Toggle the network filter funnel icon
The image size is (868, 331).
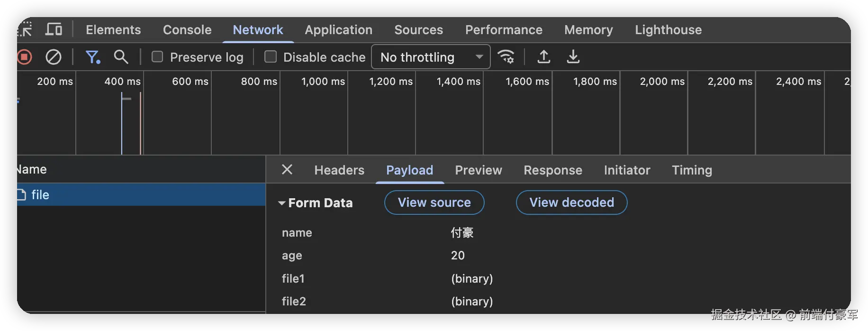tap(92, 57)
